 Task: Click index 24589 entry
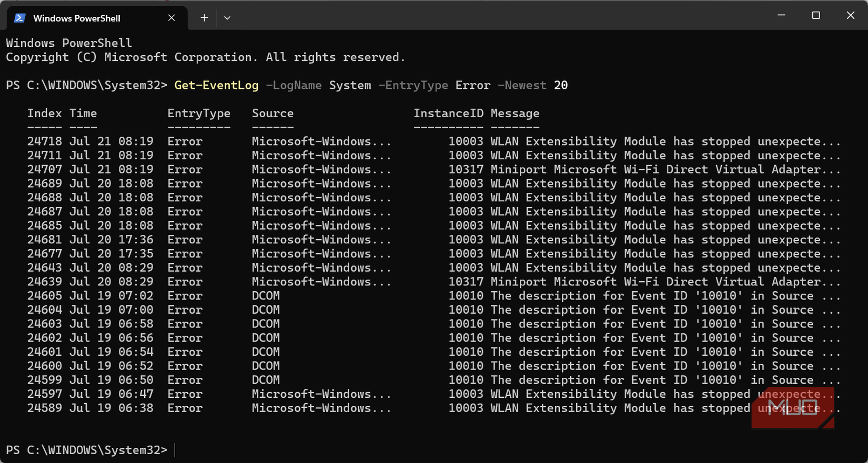(434, 408)
